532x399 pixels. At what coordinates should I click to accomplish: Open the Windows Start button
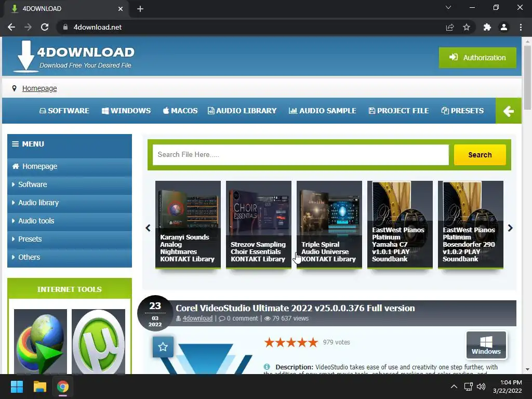pos(17,387)
